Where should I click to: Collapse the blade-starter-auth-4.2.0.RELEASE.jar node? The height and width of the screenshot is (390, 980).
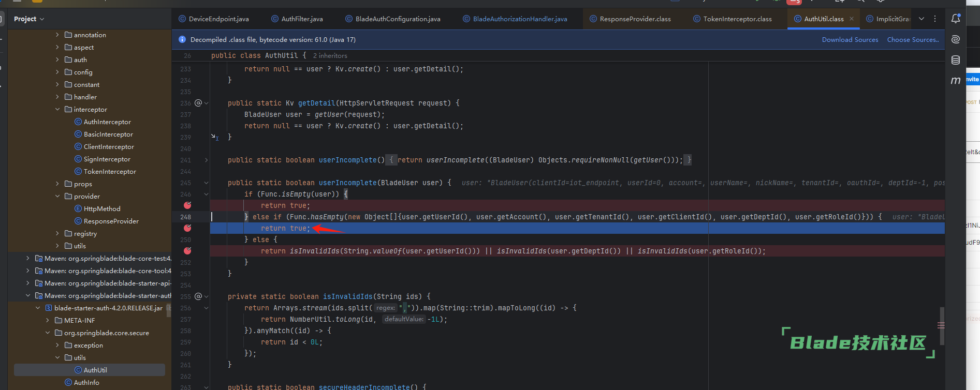(38, 308)
